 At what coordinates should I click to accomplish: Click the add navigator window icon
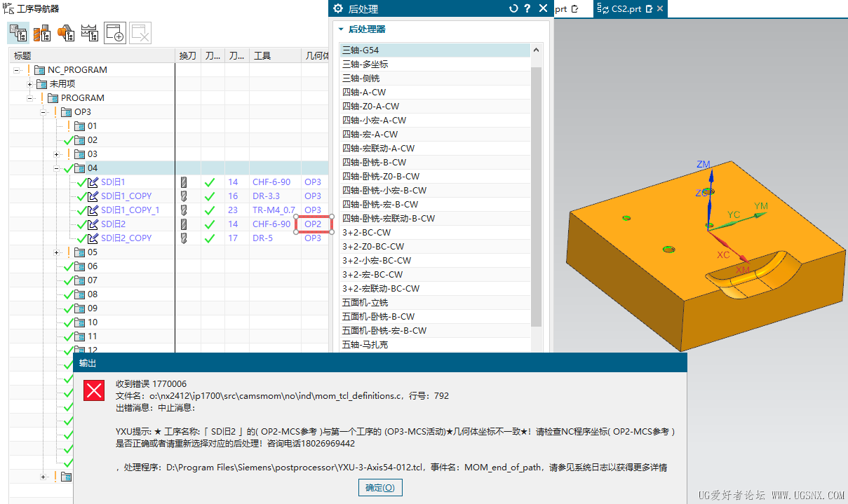click(115, 33)
